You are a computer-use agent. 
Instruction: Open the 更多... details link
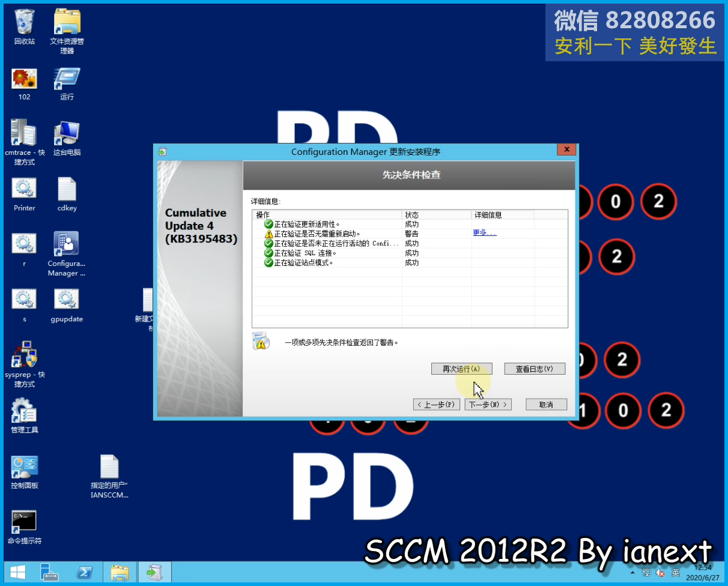tap(485, 233)
